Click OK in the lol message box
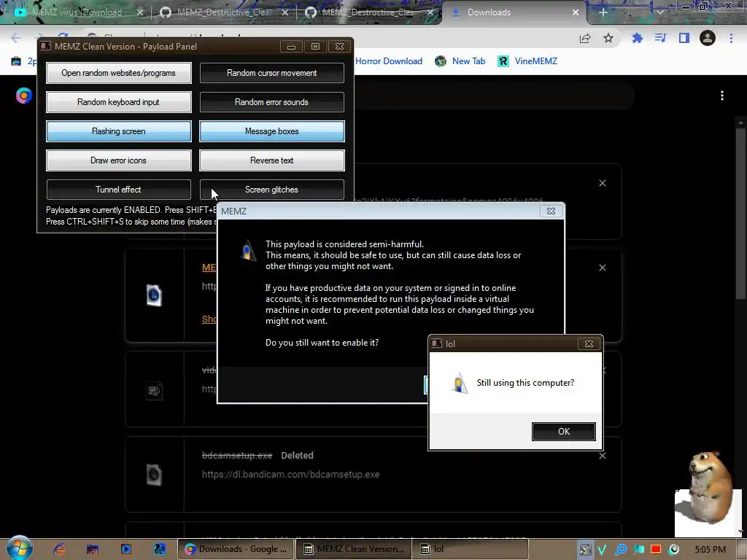Image resolution: width=747 pixels, height=560 pixels. (x=564, y=432)
